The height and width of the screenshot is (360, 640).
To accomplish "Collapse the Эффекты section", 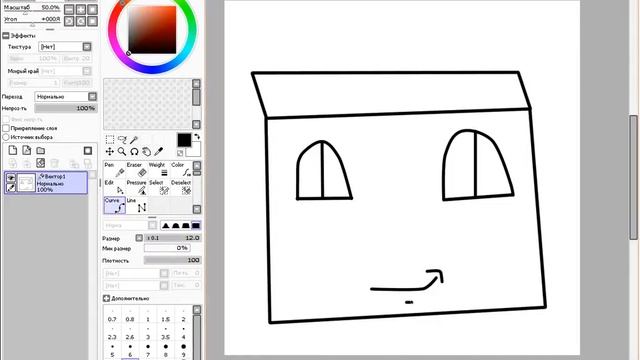I will (6, 36).
